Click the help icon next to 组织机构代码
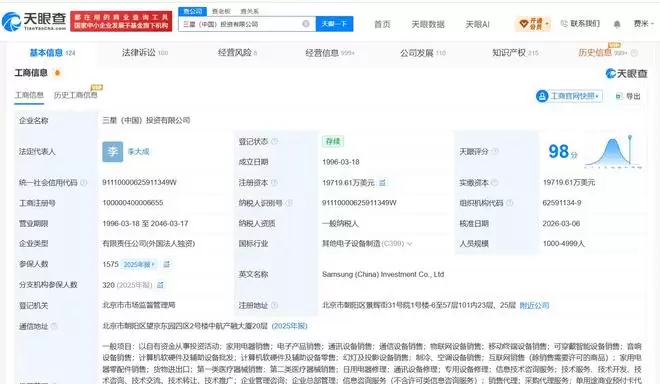The image size is (660, 384). [x=509, y=203]
